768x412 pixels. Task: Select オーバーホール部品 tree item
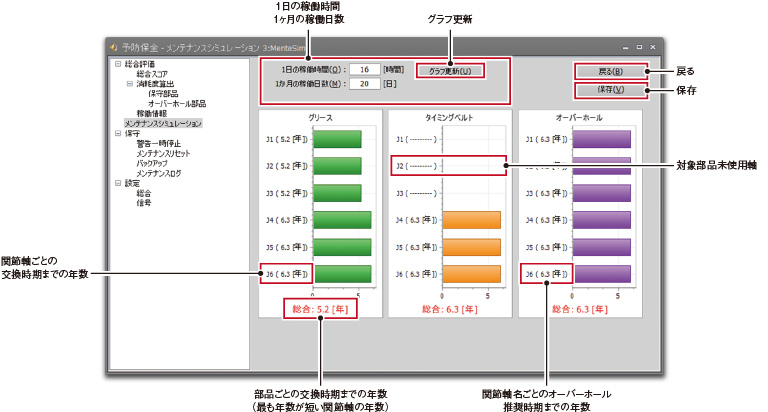click(x=177, y=103)
